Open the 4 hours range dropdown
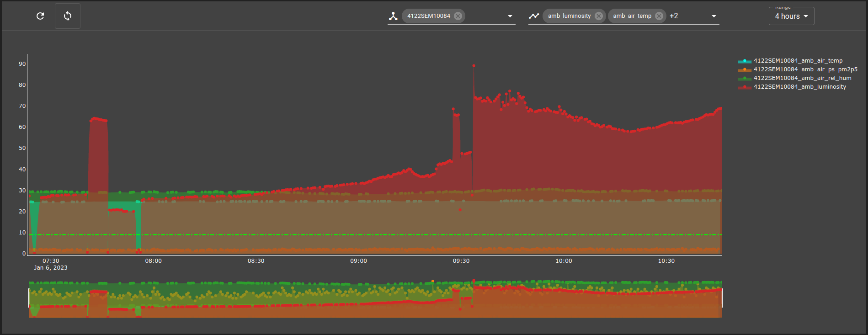The height and width of the screenshot is (335, 868). [x=791, y=16]
